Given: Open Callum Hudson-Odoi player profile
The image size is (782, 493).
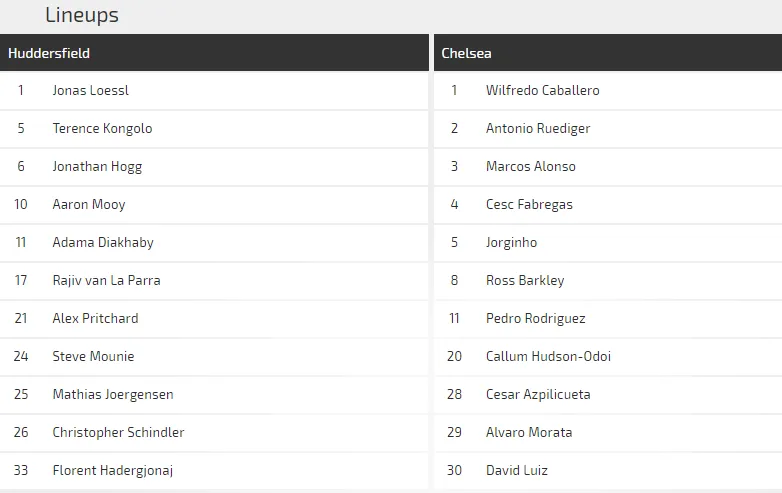Looking at the screenshot, I should tap(548, 356).
